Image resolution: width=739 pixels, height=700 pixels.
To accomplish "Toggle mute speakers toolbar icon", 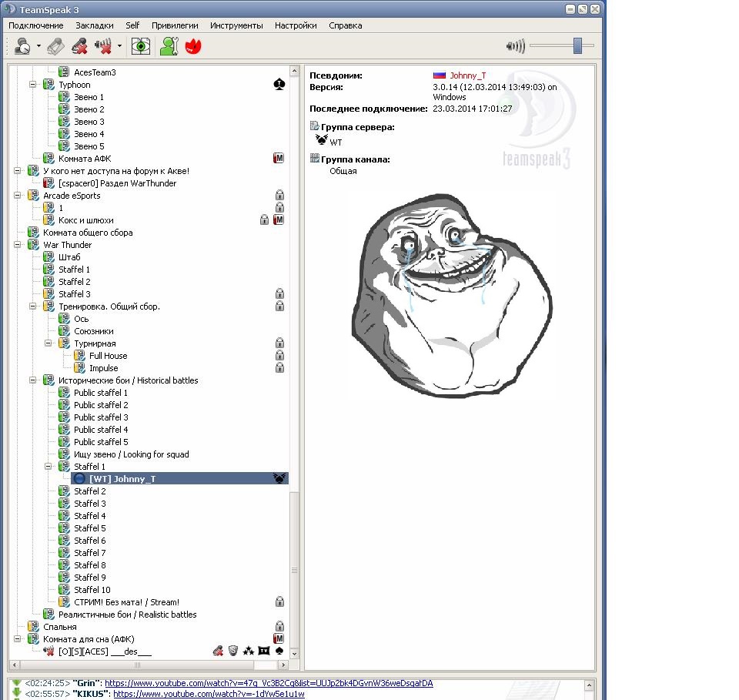I will [x=103, y=46].
